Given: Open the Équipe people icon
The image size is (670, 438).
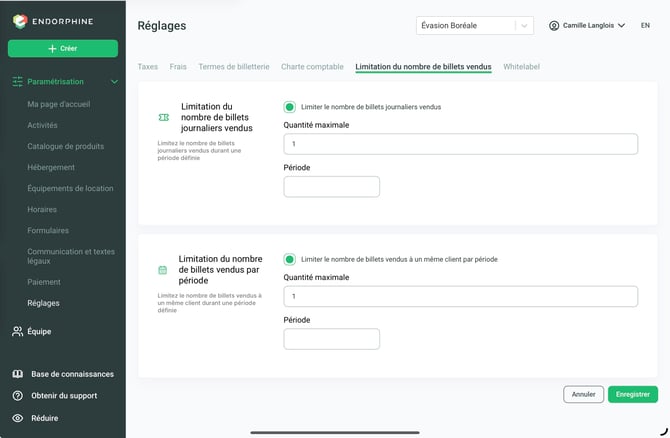Looking at the screenshot, I should [18, 331].
